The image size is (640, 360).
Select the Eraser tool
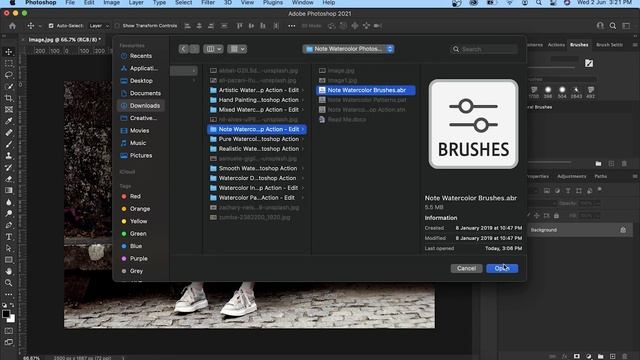coord(9,179)
